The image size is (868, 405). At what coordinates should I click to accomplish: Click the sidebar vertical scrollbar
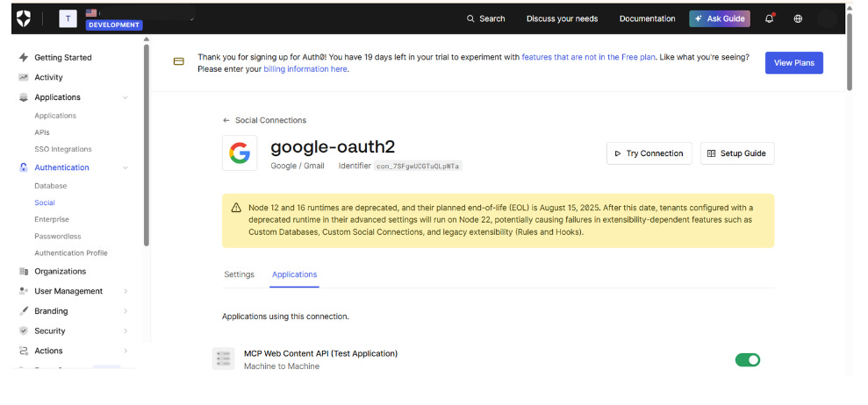(147, 144)
